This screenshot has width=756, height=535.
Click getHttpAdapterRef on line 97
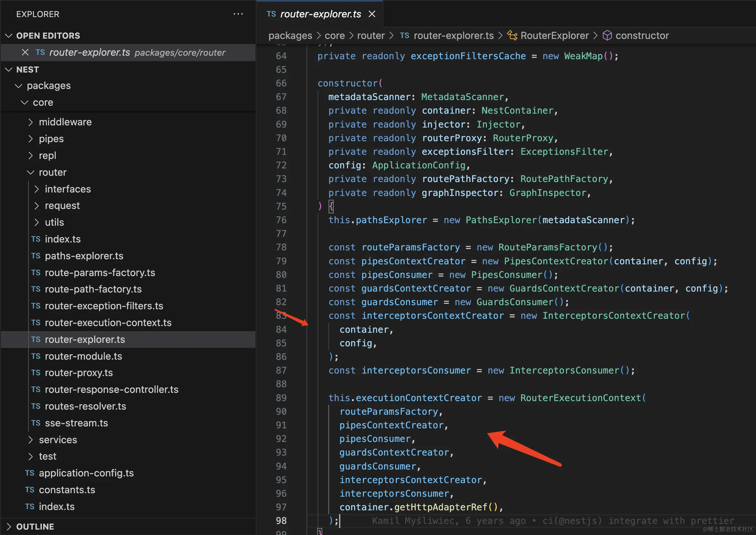coord(441,507)
